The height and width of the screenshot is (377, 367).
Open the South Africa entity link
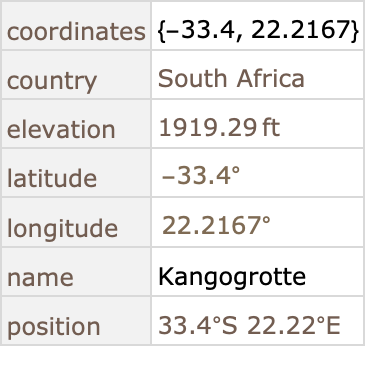(231, 78)
